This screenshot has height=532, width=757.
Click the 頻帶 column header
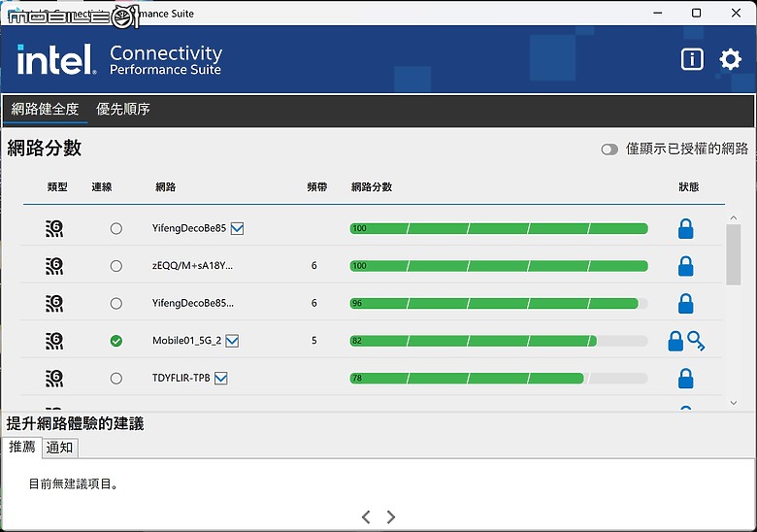click(x=317, y=186)
